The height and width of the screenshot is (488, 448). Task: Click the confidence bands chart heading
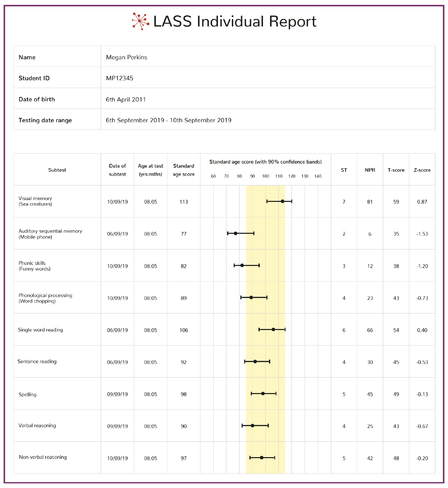click(x=266, y=162)
